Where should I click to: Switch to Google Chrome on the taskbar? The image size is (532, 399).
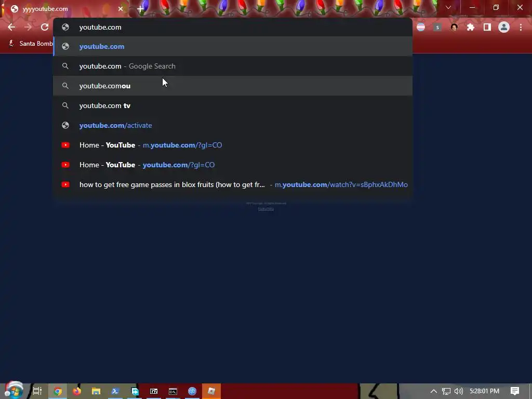[58, 391]
